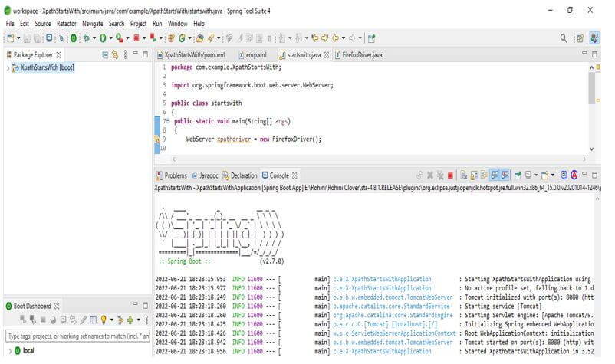615x364 pixels.
Task: Open the Back navigation history dropdown arrow
Action: [x=344, y=38]
